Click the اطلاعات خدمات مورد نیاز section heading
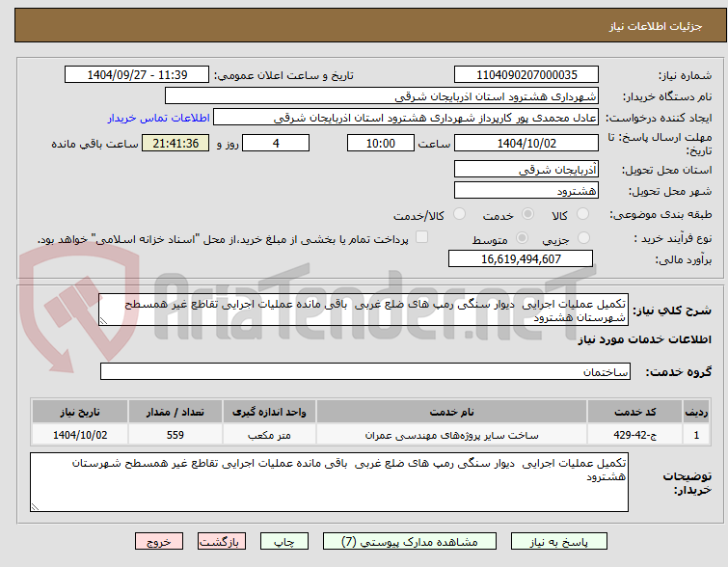Screen dimensions: 728x567 pyautogui.click(x=644, y=339)
